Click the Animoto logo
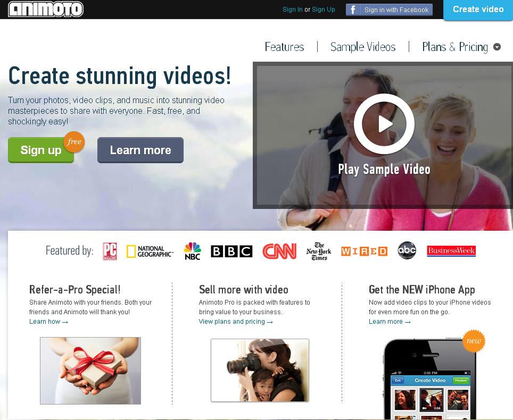Screen dimensions: 513x420 (46, 9)
